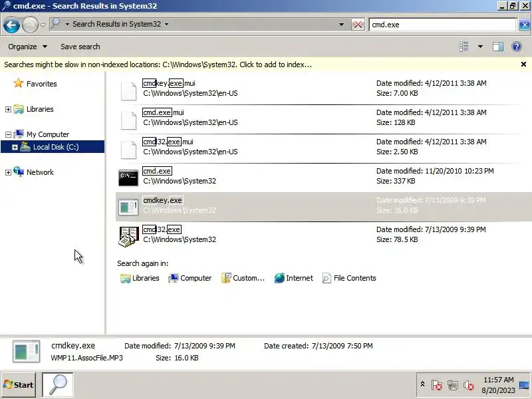Search again in Computer
The width and height of the screenshot is (532, 399).
coord(190,278)
